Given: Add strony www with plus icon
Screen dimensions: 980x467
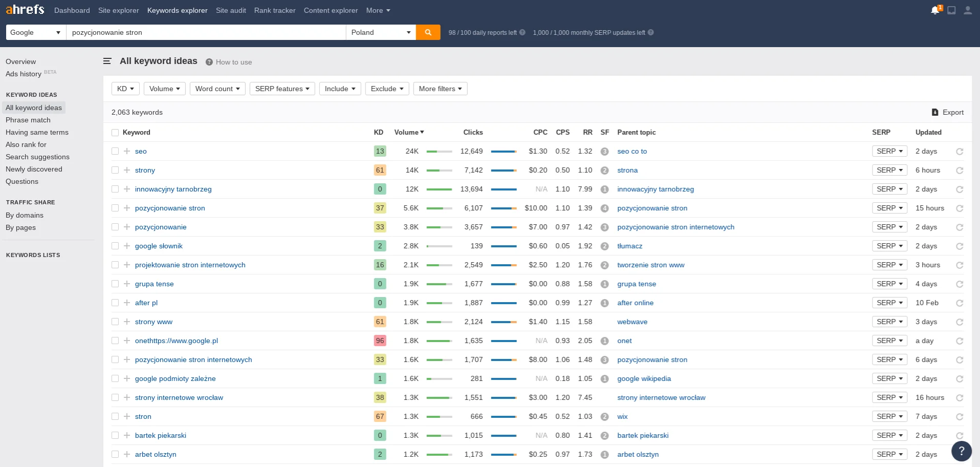Looking at the screenshot, I should coord(127,322).
